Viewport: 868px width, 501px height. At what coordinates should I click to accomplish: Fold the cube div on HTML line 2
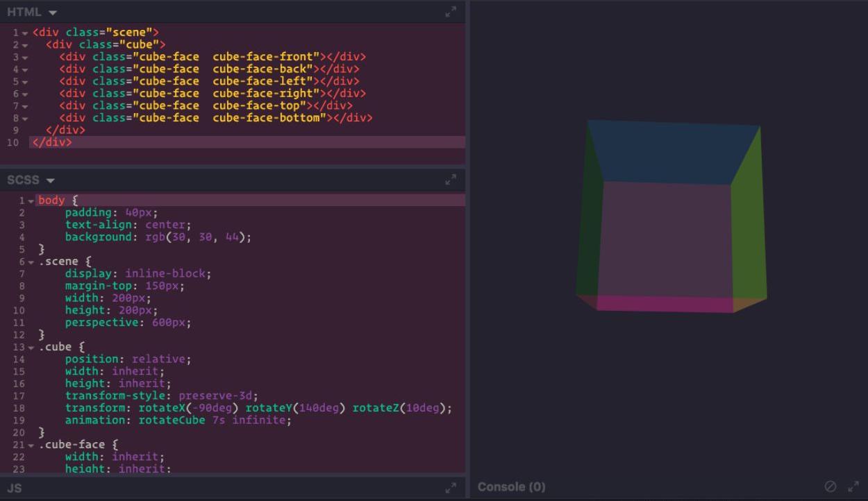pos(25,46)
